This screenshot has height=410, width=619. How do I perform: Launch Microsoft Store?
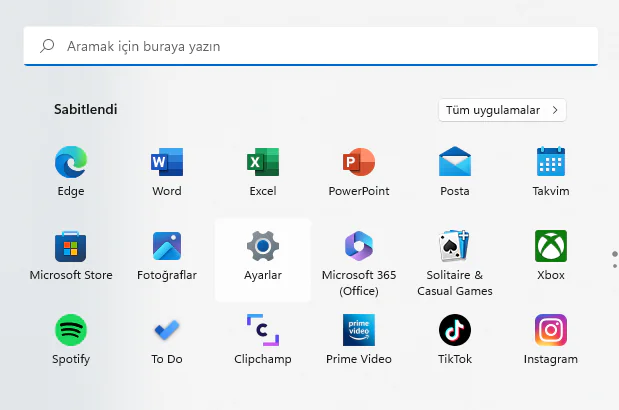(x=71, y=256)
